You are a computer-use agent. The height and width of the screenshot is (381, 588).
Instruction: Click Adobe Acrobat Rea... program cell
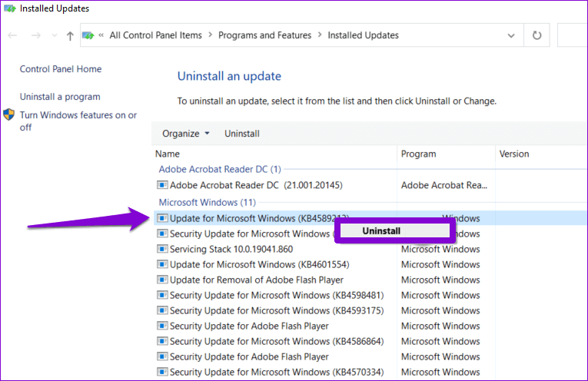(x=444, y=185)
